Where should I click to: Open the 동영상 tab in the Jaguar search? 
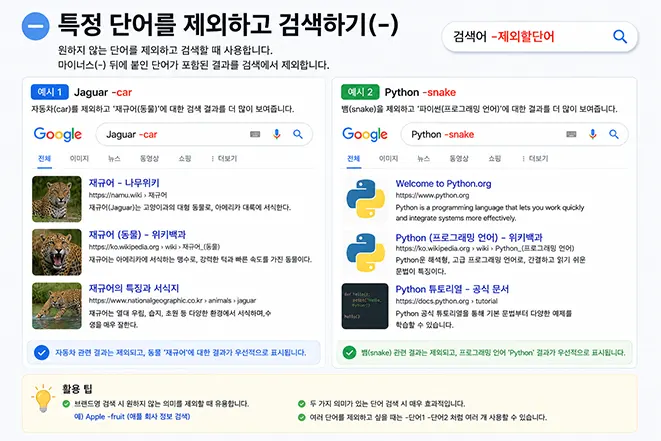point(149,159)
